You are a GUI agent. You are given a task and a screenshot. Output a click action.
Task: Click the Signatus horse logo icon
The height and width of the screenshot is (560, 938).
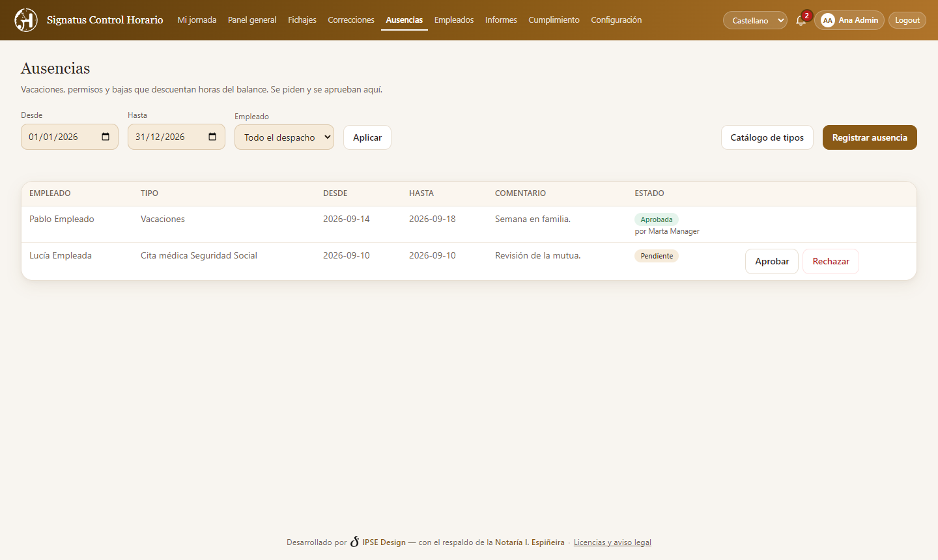coord(26,20)
